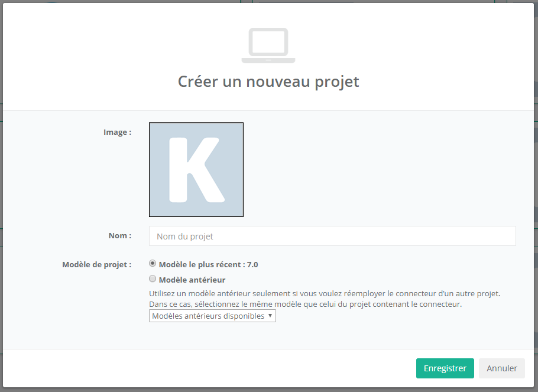The width and height of the screenshot is (538, 392).
Task: Cancel with the Annuler button
Action: pos(501,368)
